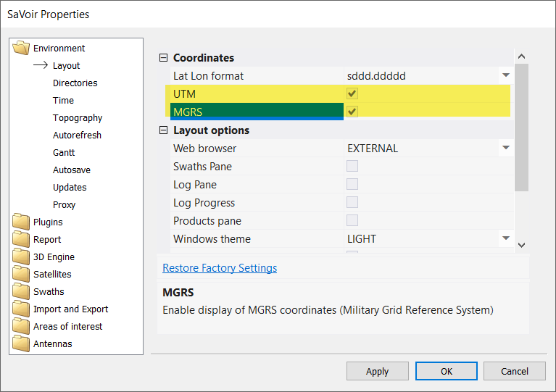
Task: Open the Lat Lon format dropdown
Action: point(505,75)
